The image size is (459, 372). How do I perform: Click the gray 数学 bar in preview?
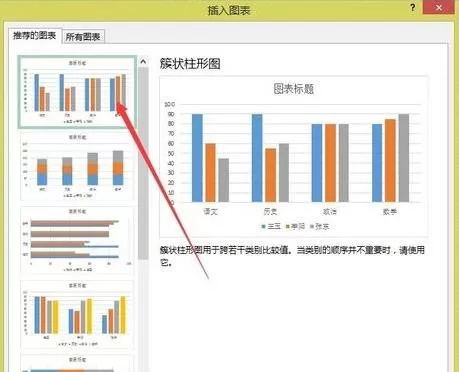click(x=404, y=158)
